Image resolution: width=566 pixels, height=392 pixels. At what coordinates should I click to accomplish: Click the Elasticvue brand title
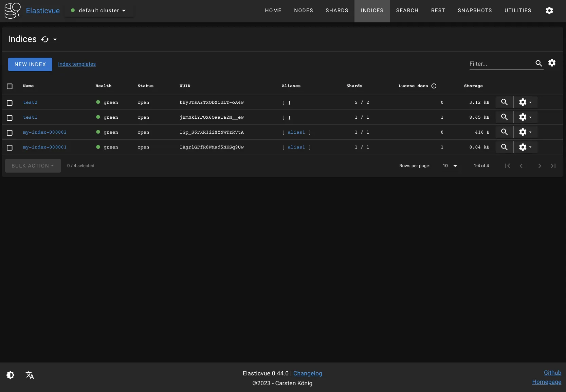43,11
